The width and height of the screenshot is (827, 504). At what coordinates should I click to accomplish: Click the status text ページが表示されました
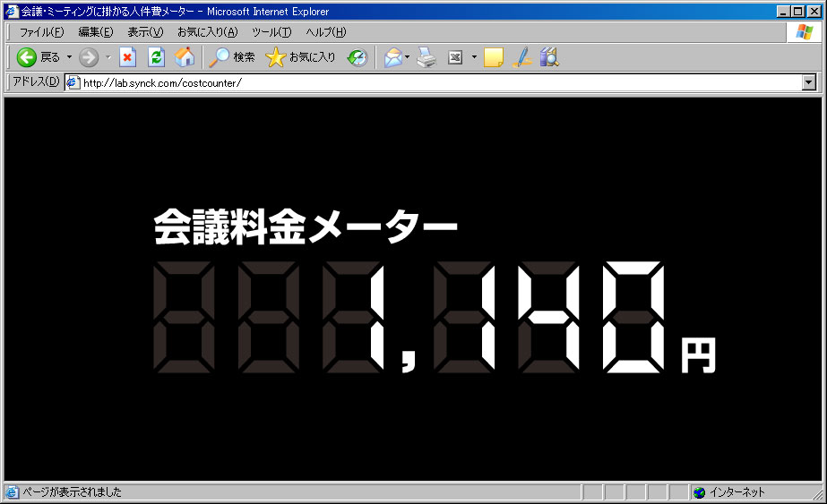coord(72,491)
